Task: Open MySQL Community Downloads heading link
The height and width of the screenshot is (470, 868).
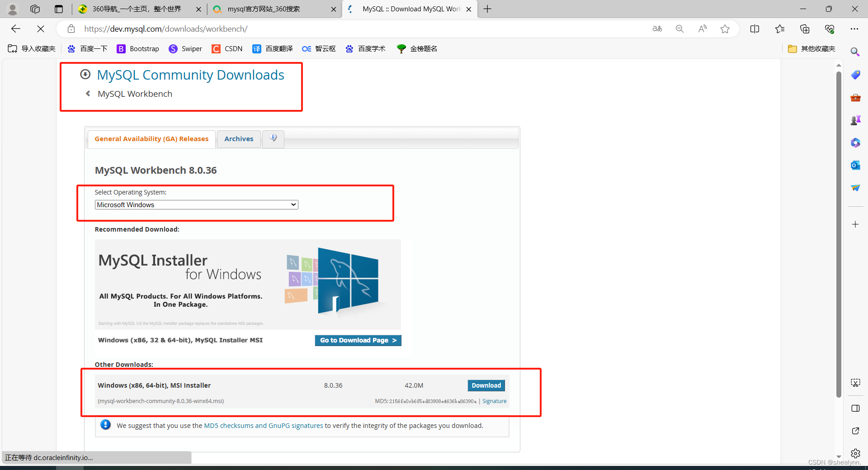Action: [190, 75]
